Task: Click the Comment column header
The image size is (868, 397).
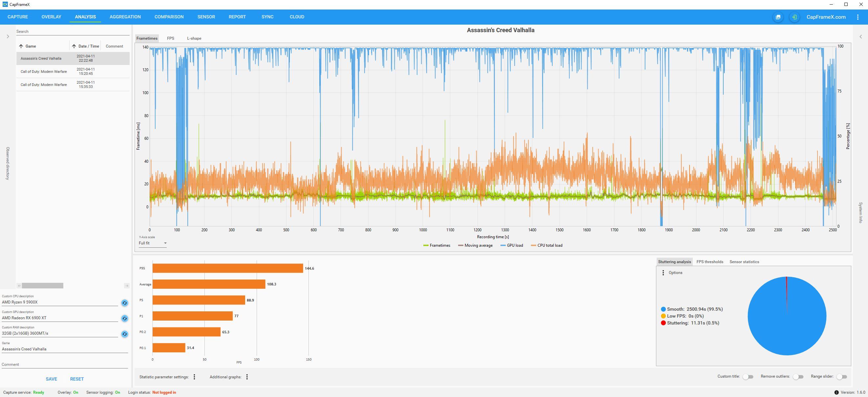Action: (114, 46)
